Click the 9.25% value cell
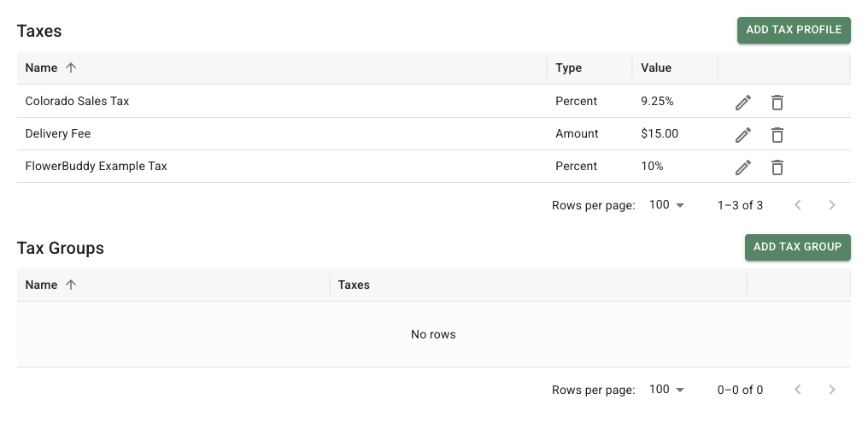 [675, 101]
